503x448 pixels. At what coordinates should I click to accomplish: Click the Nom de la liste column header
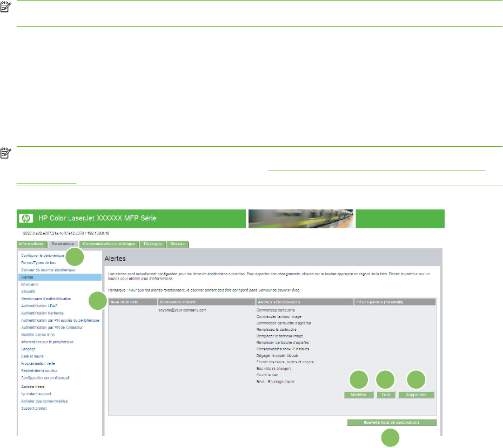pos(133,302)
